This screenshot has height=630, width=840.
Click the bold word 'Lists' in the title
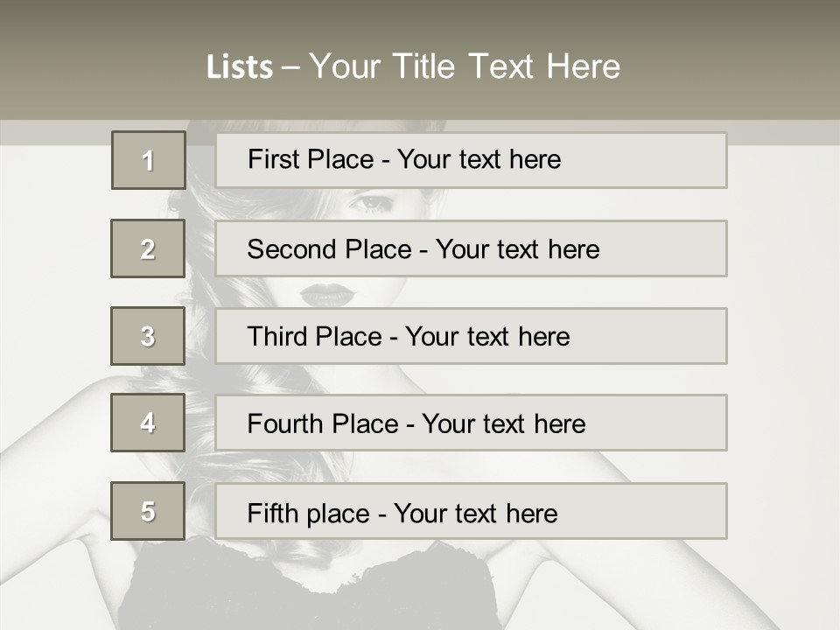[240, 67]
